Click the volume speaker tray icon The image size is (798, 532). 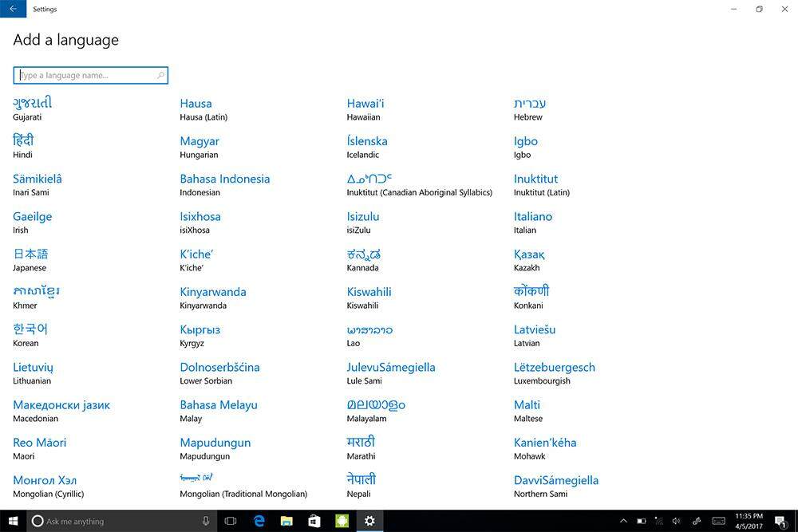676,521
